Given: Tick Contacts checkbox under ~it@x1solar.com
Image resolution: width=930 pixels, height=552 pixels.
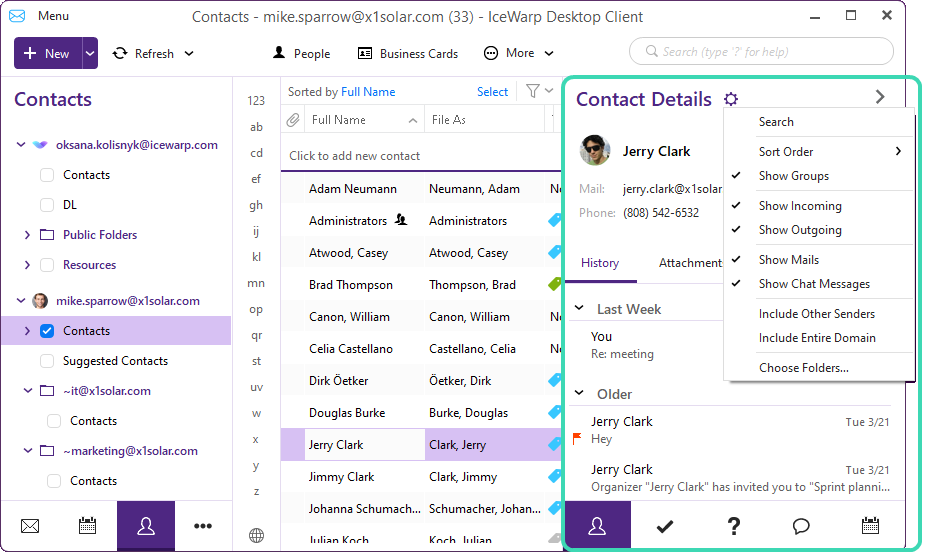Looking at the screenshot, I should point(54,421).
